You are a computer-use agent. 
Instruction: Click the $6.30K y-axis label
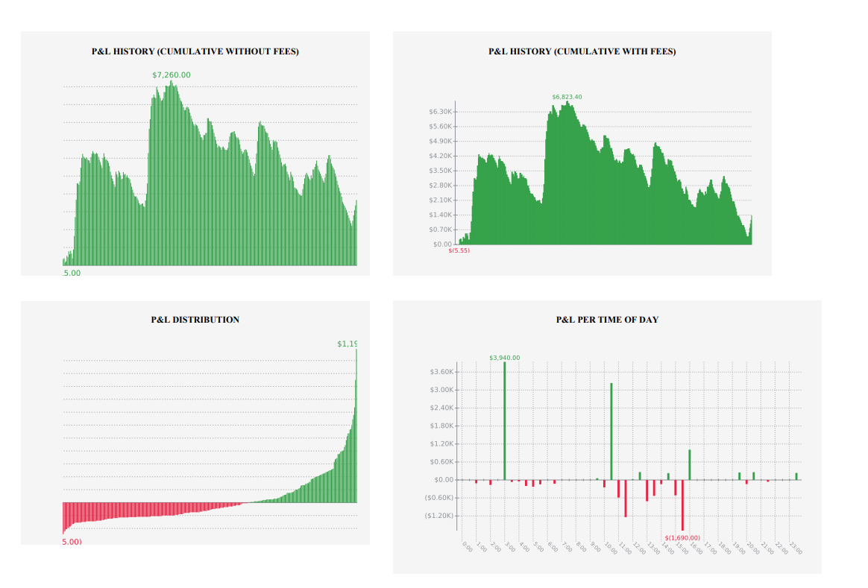click(440, 112)
